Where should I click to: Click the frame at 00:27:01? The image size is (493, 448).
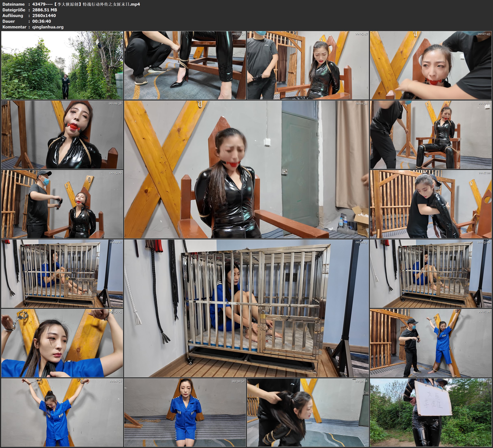pyautogui.click(x=430, y=343)
